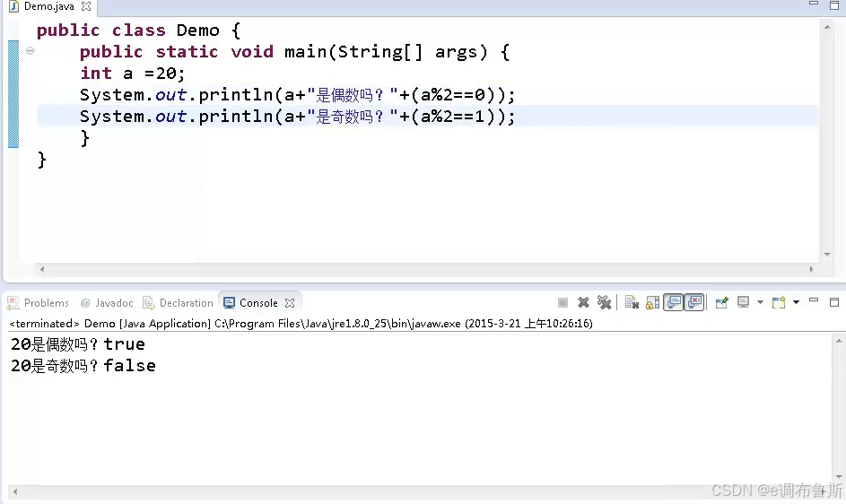The width and height of the screenshot is (846, 504).
Task: Collapse the main method fold marker
Action: point(31,51)
